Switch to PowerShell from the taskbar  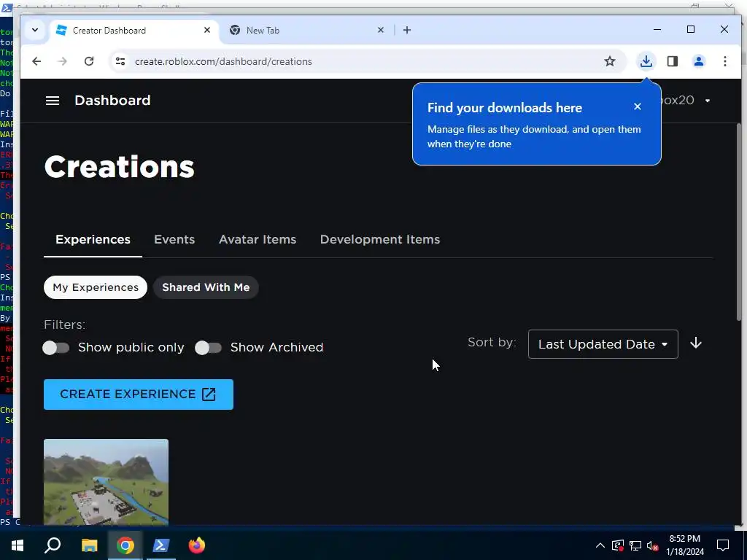(161, 545)
